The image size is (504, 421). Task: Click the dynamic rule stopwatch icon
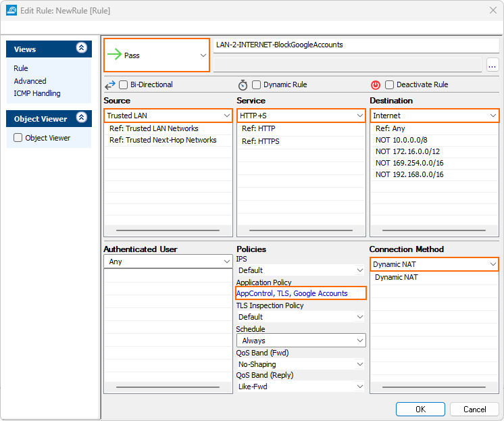tap(243, 85)
